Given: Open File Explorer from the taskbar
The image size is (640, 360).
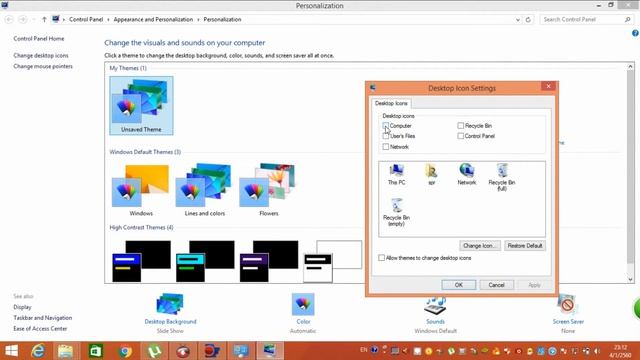Looking at the screenshot, I should (x=65, y=351).
